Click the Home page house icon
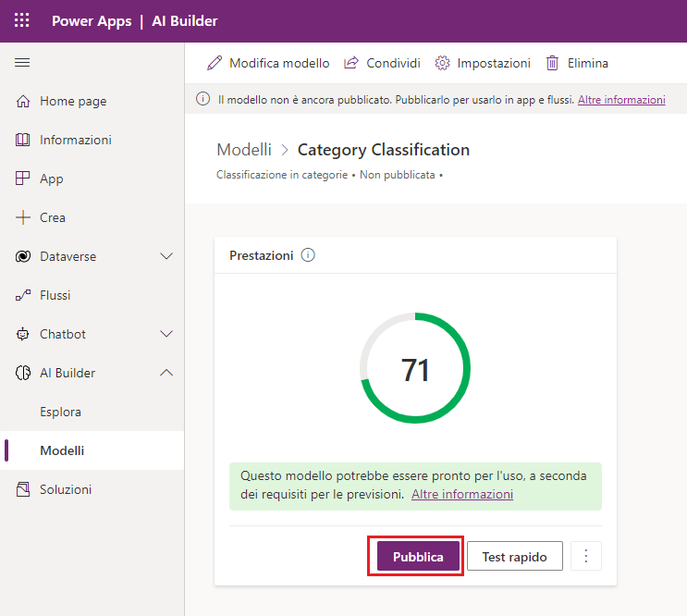This screenshot has height=616, width=687. [x=23, y=101]
